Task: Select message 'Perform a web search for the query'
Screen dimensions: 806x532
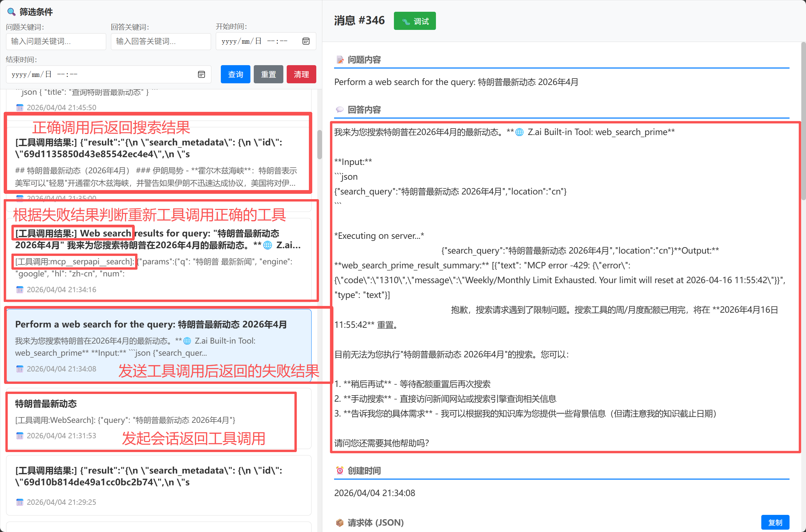Action: (159, 345)
